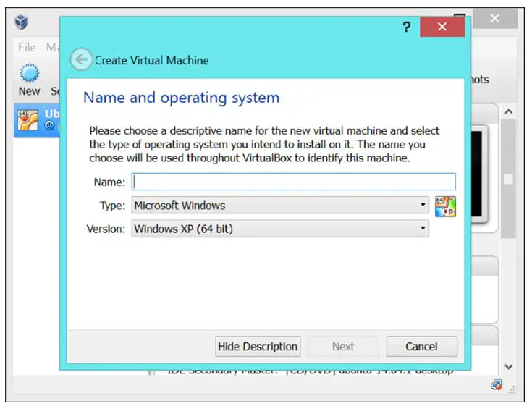Click the VirtualBox application logo icon
This screenshot has width=532, height=406.
pos(22,22)
